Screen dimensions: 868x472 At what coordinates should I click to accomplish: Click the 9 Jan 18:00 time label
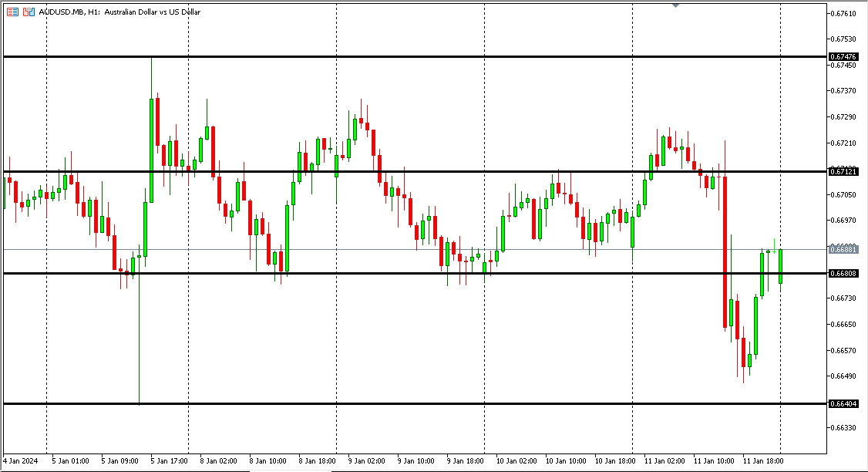[465, 461]
